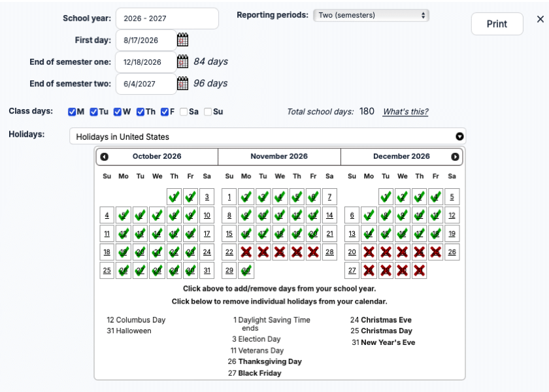Restore December 21 as school day

click(369, 252)
